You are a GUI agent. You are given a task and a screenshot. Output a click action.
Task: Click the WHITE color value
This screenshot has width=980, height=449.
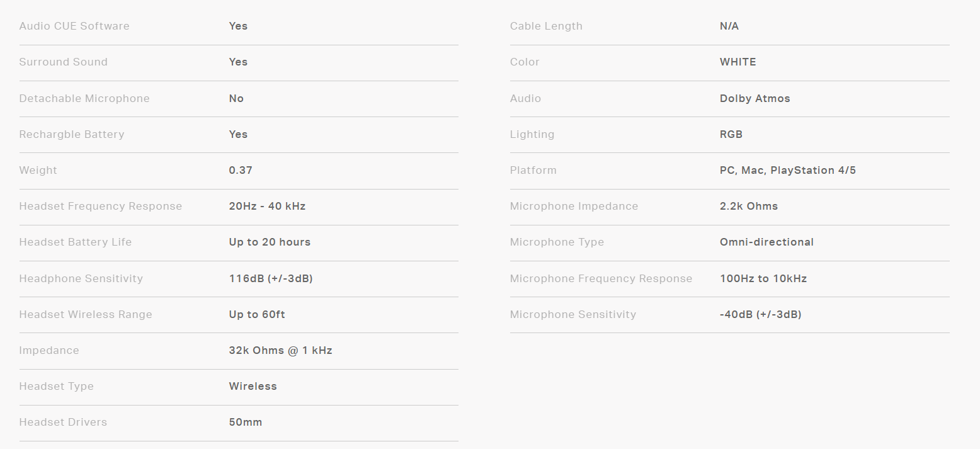click(x=738, y=62)
